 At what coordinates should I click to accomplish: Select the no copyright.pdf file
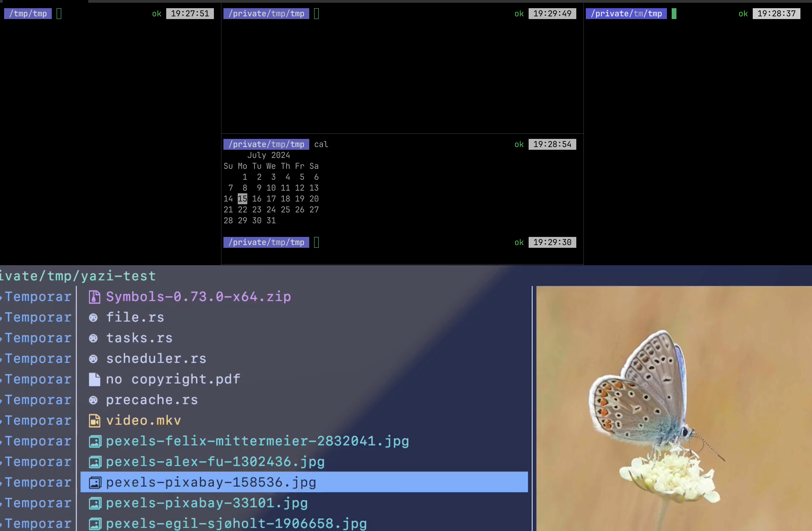[173, 379]
